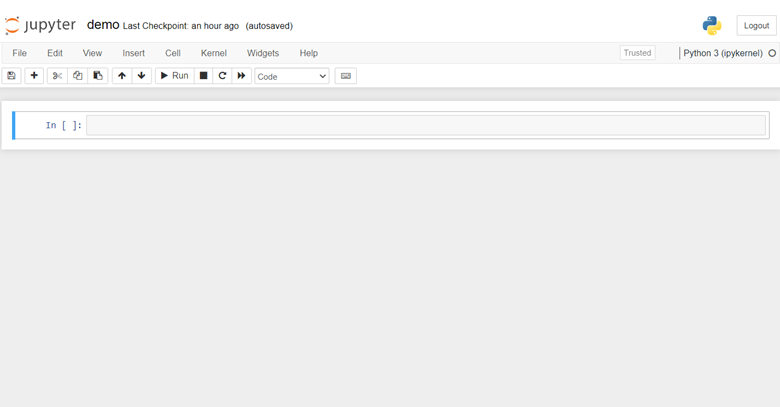Click the kernel idle circle indicator

[772, 53]
